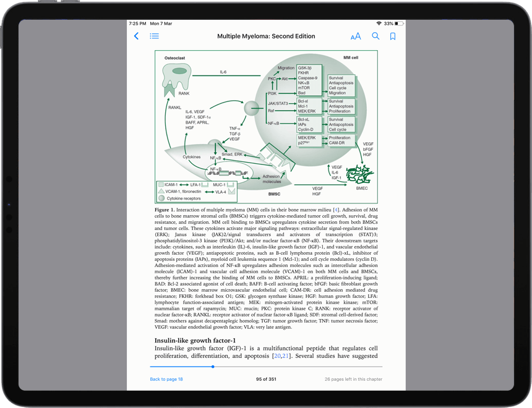This screenshot has height=408, width=532.
Task: Open the table of contents list
Action: point(154,36)
